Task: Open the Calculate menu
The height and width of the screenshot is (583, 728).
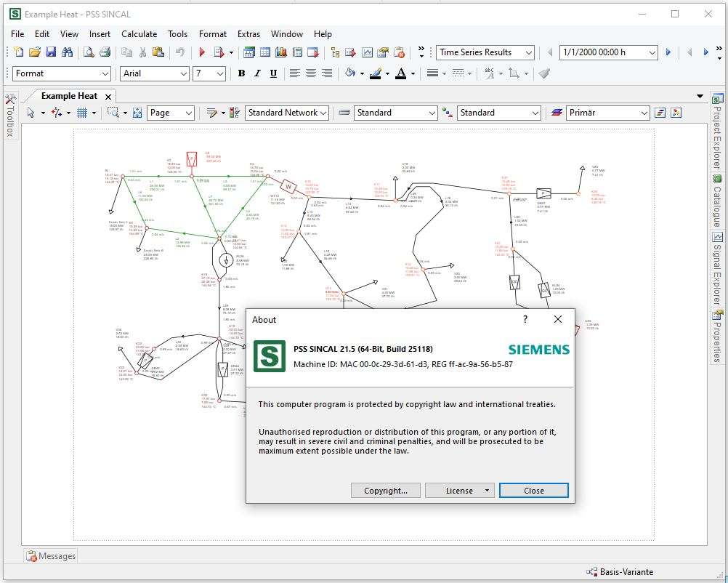Action: (139, 34)
